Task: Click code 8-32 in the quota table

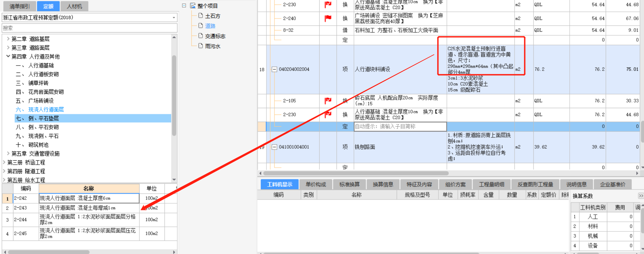Action: tap(288, 30)
